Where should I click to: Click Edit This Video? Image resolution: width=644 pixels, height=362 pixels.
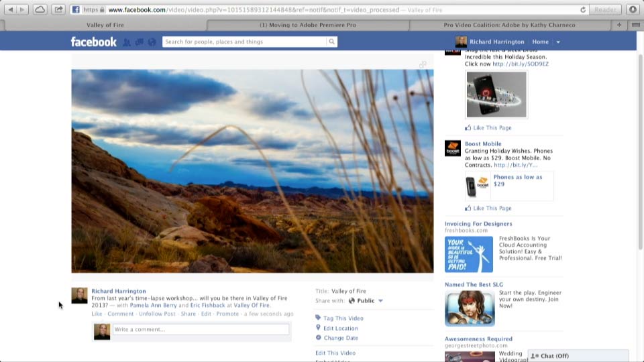point(335,353)
